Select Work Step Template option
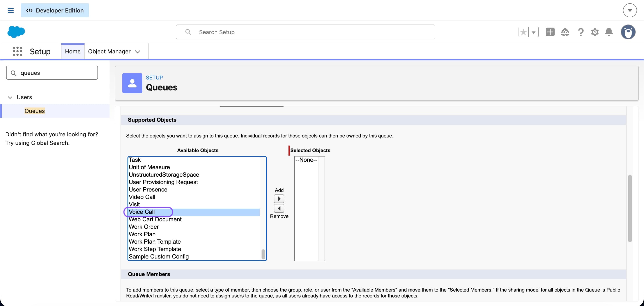 (194, 249)
